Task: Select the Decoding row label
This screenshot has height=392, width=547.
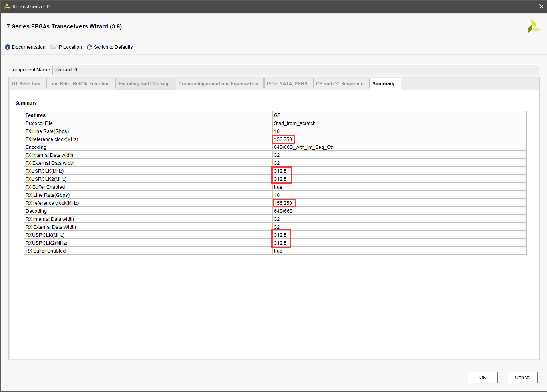Action: (x=36, y=211)
